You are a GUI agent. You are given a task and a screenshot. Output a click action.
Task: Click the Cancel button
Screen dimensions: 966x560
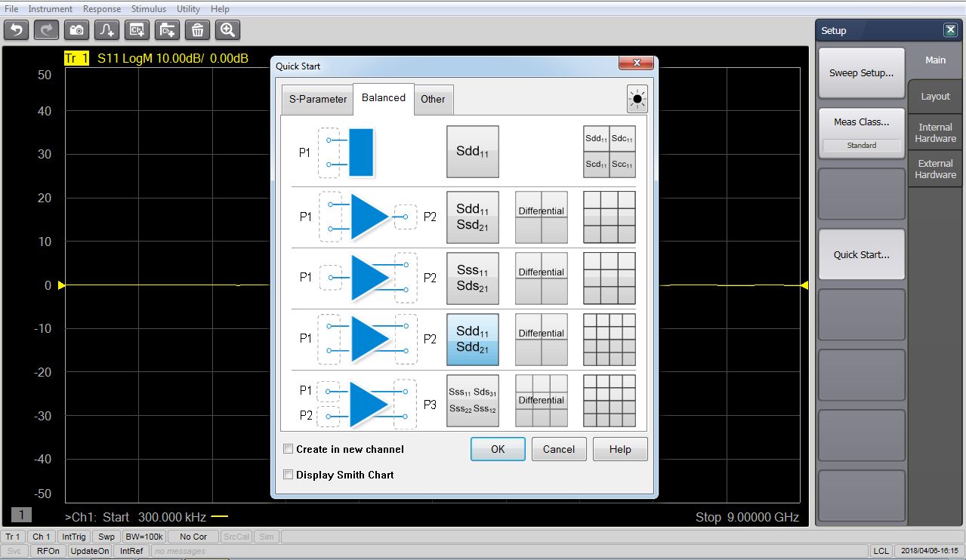(x=559, y=449)
